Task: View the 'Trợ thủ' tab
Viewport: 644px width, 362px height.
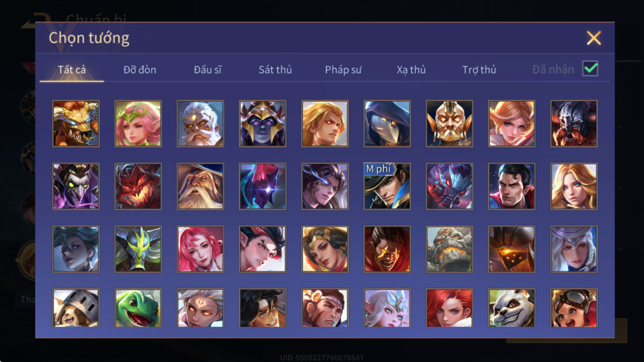Action: 479,69
